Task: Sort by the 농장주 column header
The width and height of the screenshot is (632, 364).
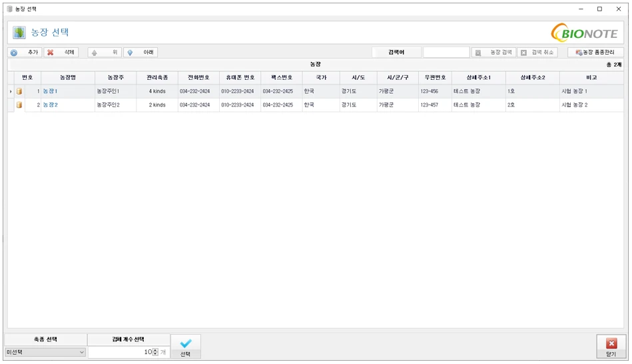Action: (x=116, y=78)
